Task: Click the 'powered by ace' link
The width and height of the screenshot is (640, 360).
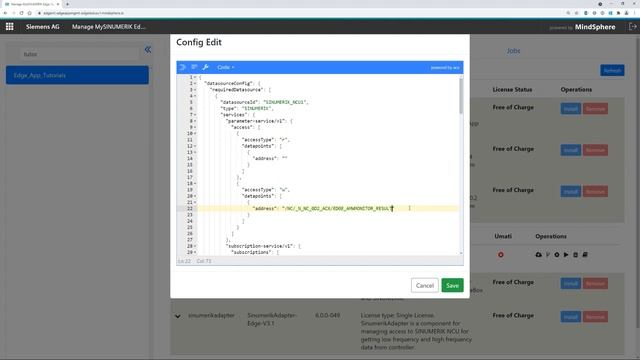Action: (445, 68)
